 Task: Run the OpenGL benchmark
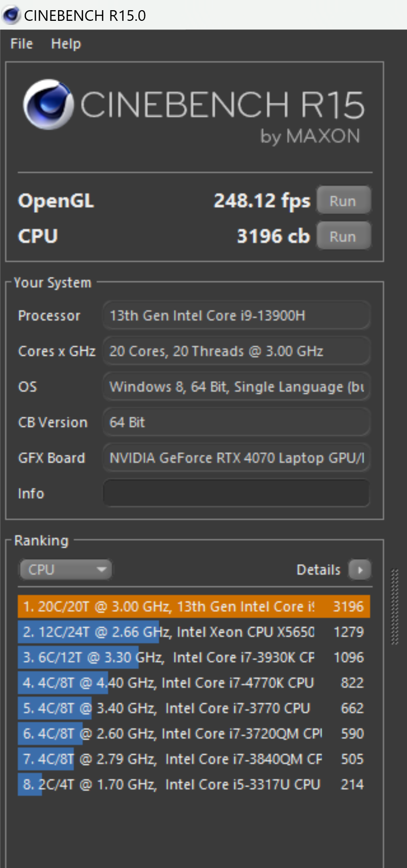[343, 201]
